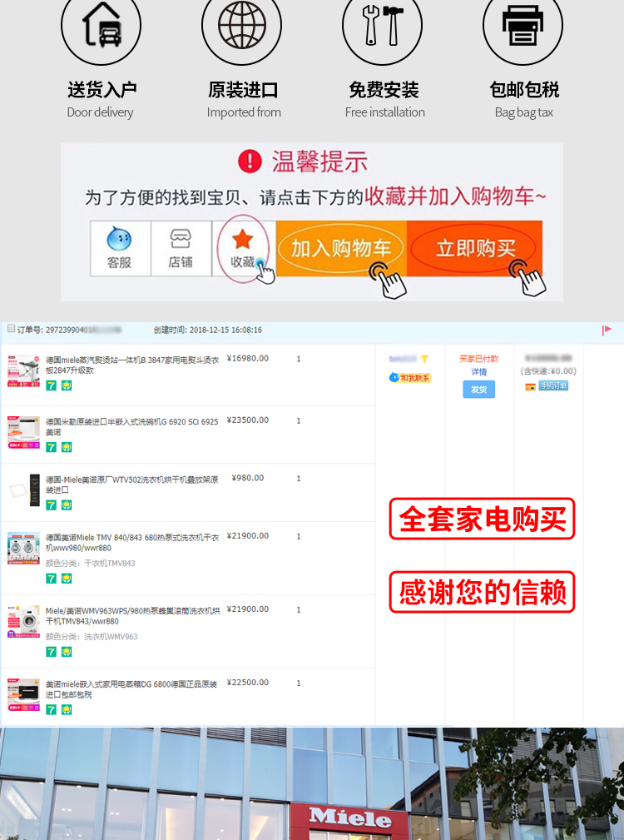Click the red exclamation icon beside 温馨提示
Screen dimensions: 624x840
pyautogui.click(x=250, y=161)
